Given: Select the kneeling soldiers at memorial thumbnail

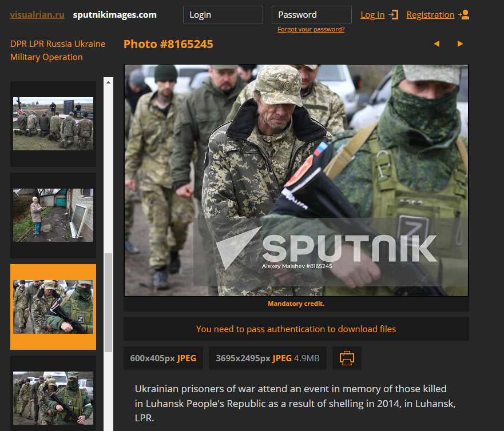Looking at the screenshot, I should 53,123.
